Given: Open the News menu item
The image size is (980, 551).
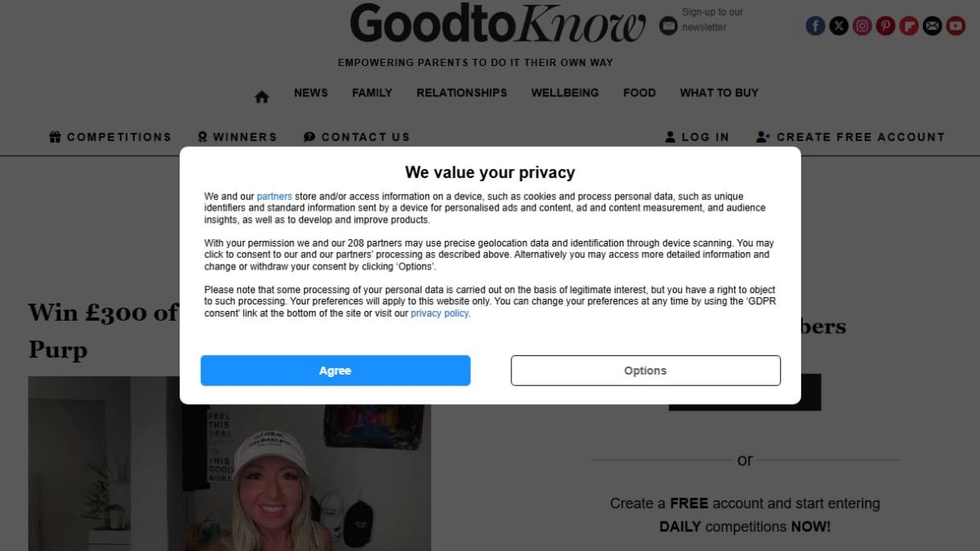Looking at the screenshot, I should click(311, 93).
